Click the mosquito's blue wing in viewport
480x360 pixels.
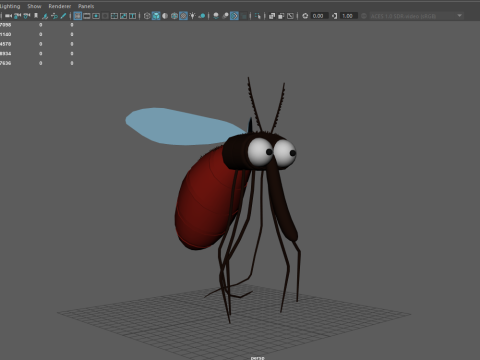(183, 127)
